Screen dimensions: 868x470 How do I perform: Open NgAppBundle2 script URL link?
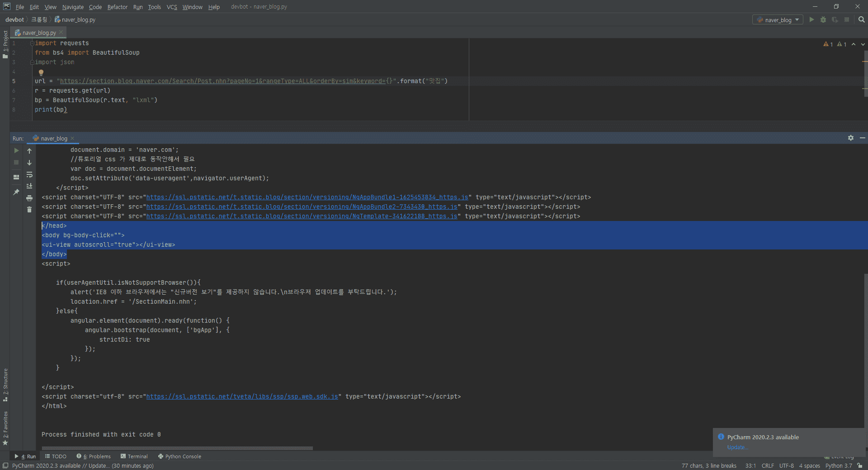tap(302, 207)
